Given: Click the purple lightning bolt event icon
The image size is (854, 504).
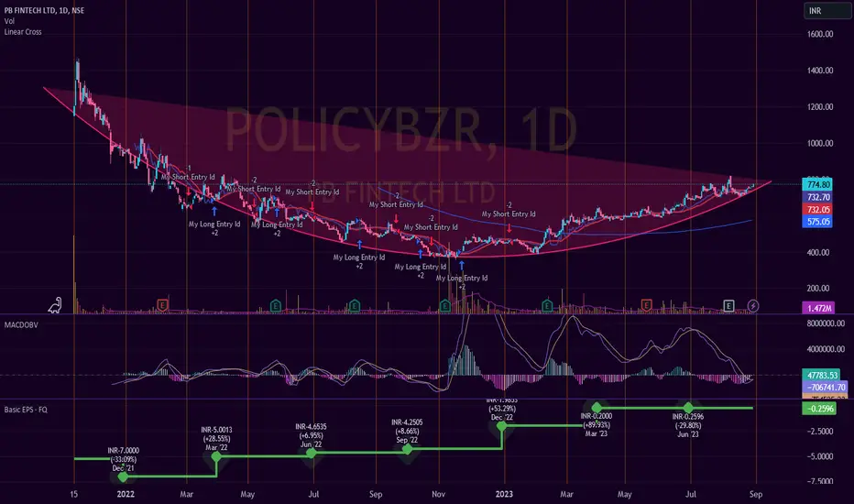Looking at the screenshot, I should (x=753, y=306).
